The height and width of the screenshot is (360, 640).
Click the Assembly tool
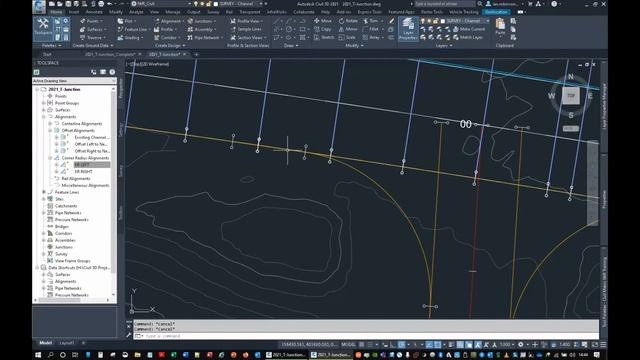(x=201, y=29)
